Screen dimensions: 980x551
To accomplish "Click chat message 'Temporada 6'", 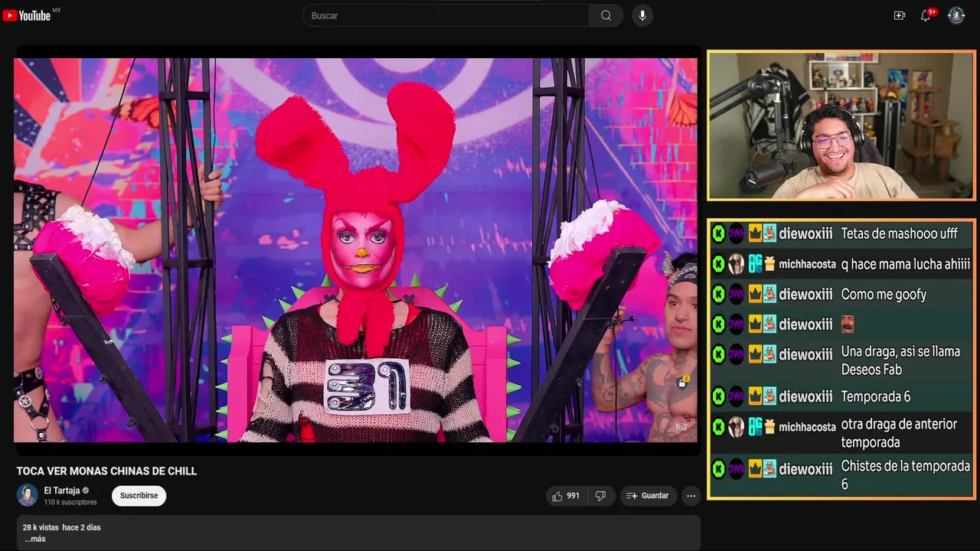I will coord(875,396).
